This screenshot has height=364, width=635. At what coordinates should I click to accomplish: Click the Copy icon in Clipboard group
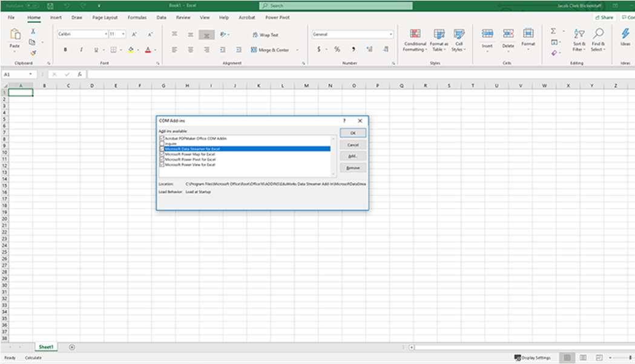tap(33, 42)
